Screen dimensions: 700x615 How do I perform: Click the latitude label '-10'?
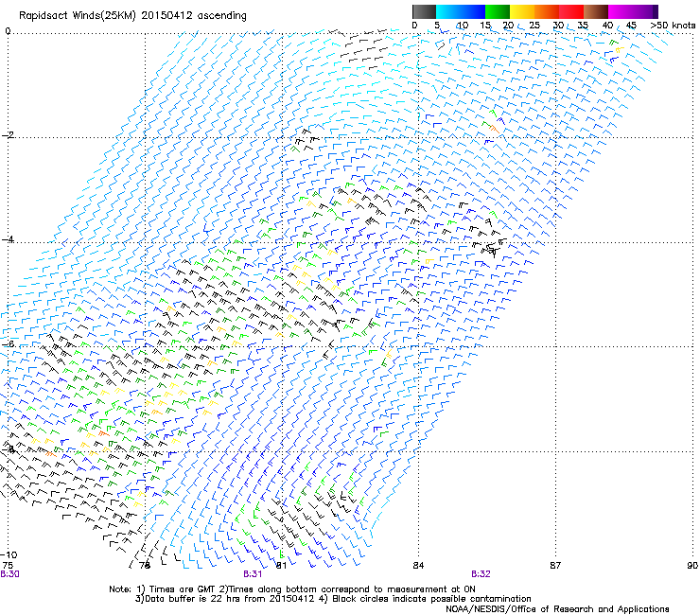click(x=9, y=554)
